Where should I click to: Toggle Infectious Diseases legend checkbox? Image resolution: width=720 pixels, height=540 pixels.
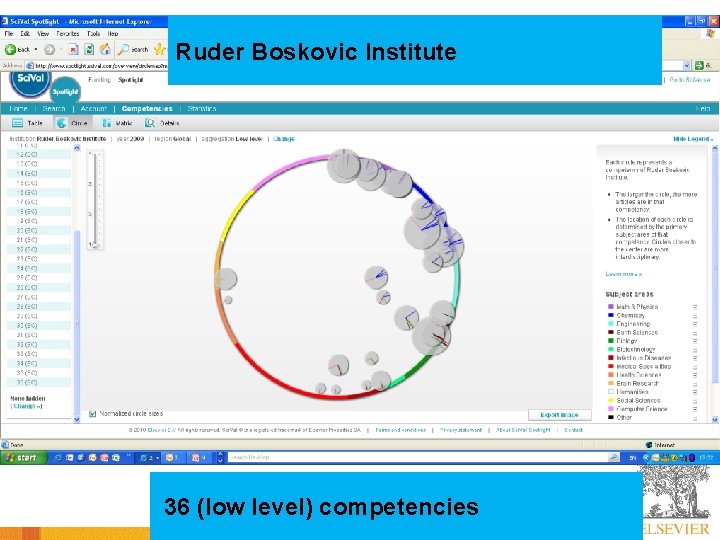tap(695, 358)
